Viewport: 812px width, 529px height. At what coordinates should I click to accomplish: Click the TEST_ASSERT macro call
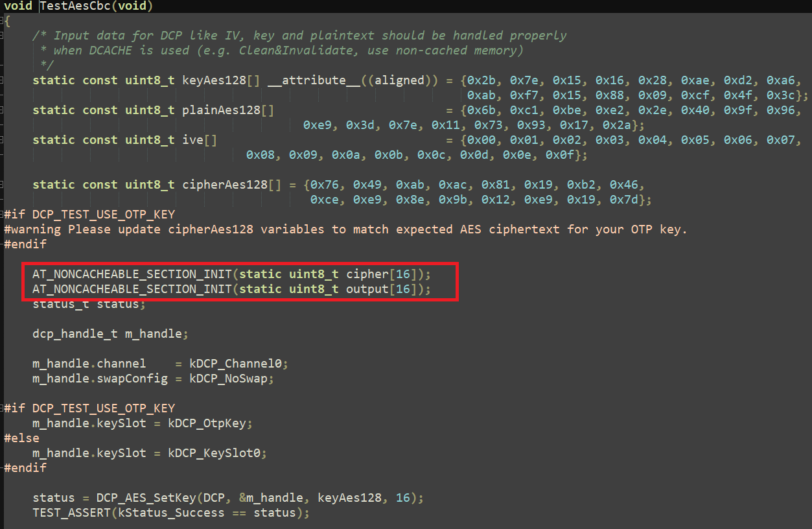[x=71, y=512]
